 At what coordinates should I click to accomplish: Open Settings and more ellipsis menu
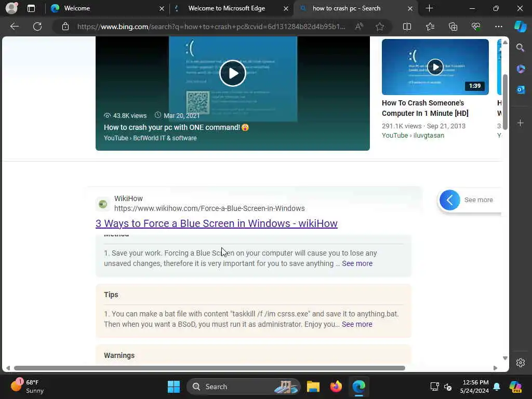pyautogui.click(x=498, y=26)
